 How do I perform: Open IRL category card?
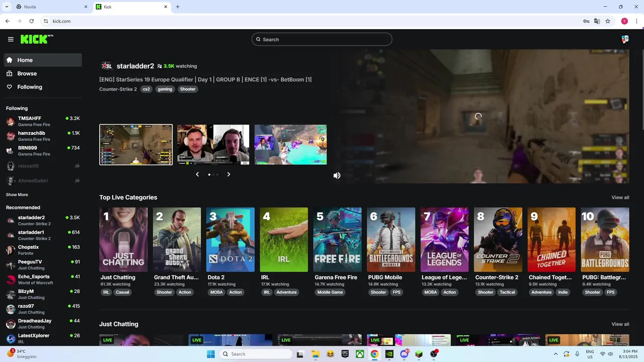[284, 240]
